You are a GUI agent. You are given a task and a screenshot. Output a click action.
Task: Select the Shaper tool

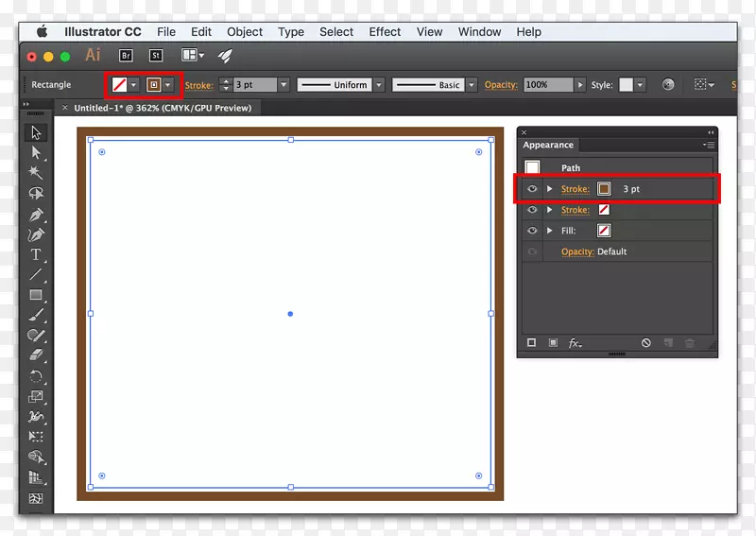pyautogui.click(x=36, y=336)
